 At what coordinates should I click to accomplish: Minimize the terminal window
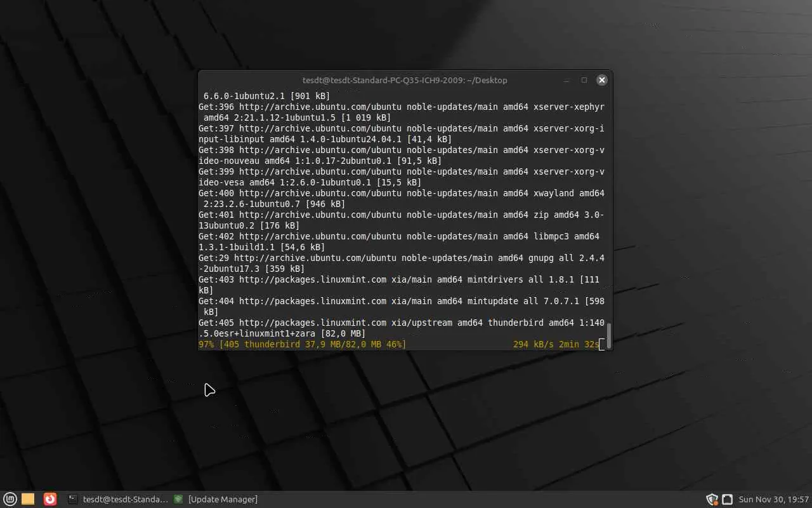tap(566, 80)
